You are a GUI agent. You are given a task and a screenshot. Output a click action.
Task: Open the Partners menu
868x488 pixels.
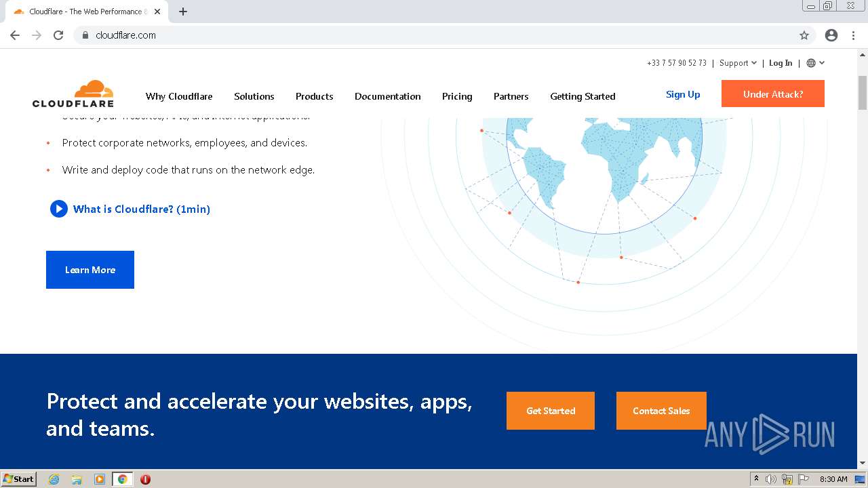point(511,96)
